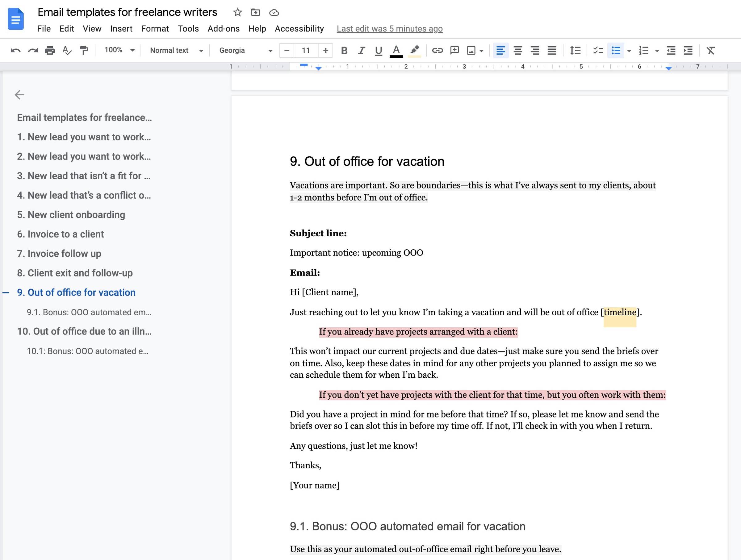
Task: Select the Paint format tool
Action: click(84, 51)
